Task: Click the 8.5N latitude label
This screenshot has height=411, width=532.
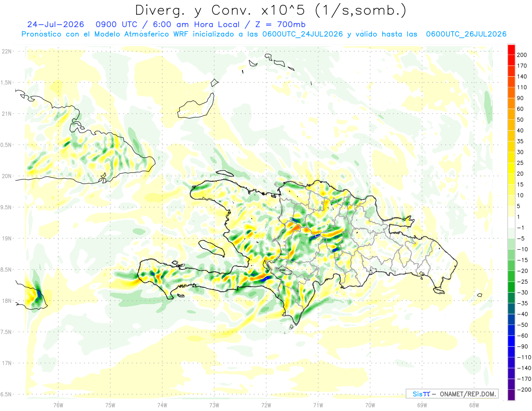Action: coord(6,270)
